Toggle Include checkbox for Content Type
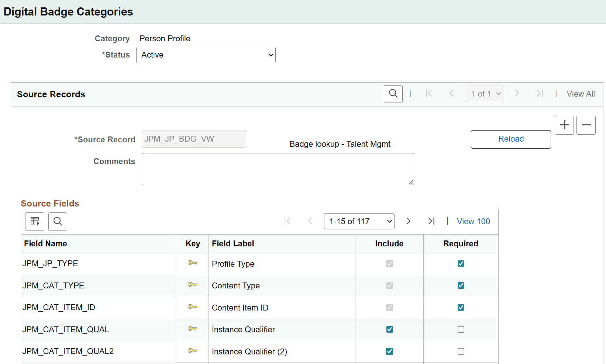 389,285
